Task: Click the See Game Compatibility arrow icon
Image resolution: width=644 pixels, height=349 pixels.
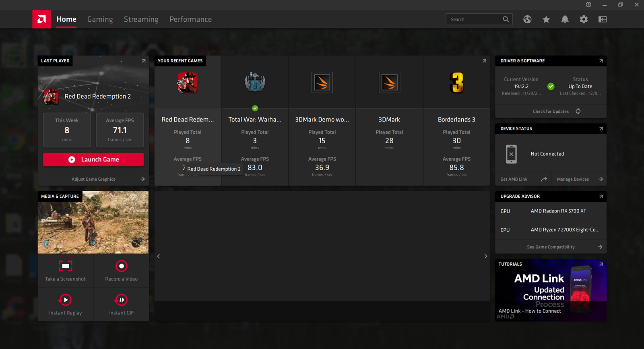Action: (x=600, y=247)
